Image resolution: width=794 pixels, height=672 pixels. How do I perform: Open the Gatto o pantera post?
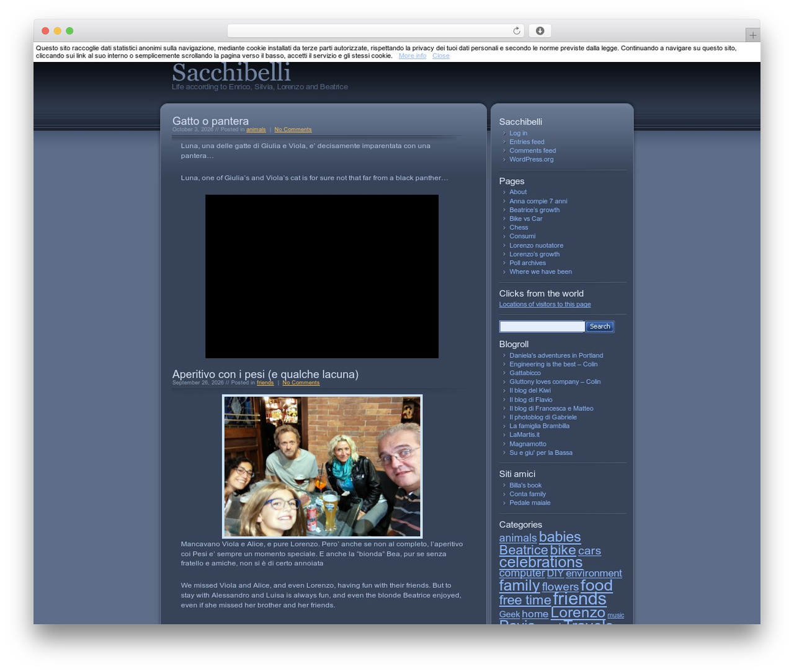click(210, 121)
